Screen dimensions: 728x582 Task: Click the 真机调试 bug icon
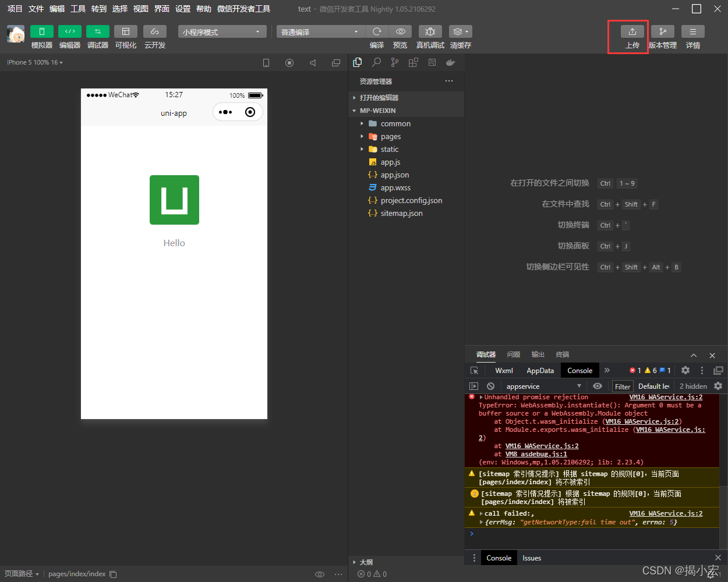[430, 31]
